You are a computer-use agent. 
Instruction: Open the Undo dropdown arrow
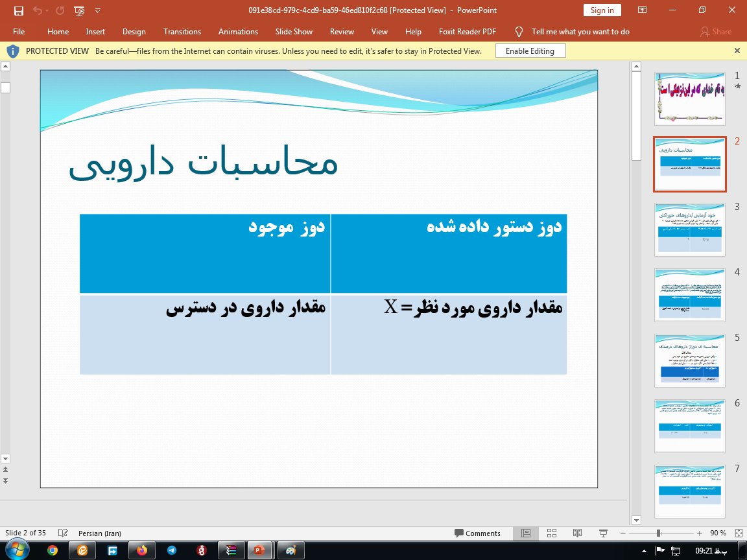point(46,10)
